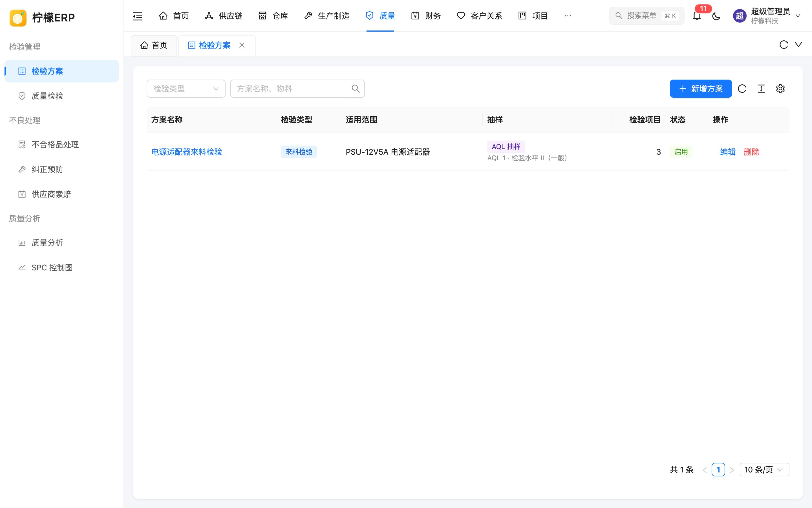
Task: Select page 1 in pagination
Action: (718, 470)
